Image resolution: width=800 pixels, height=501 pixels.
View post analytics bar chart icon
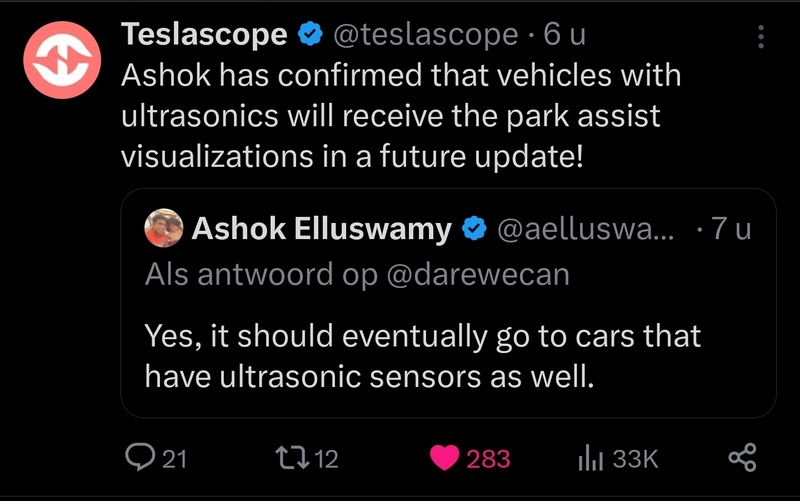tap(590, 457)
